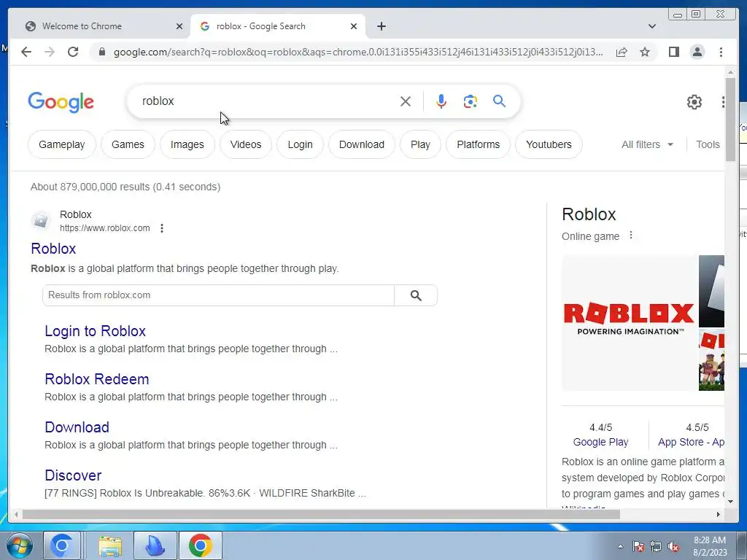747x560 pixels.
Task: Open the Chrome side panel
Action: (x=673, y=52)
